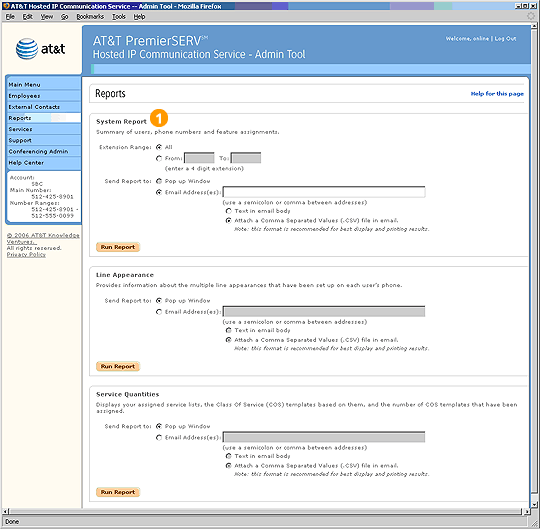Open the Bookmarks menu

[x=90, y=17]
